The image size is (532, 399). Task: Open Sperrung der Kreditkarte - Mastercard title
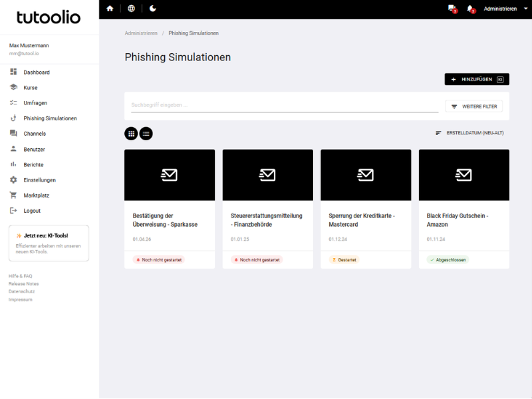[362, 220]
